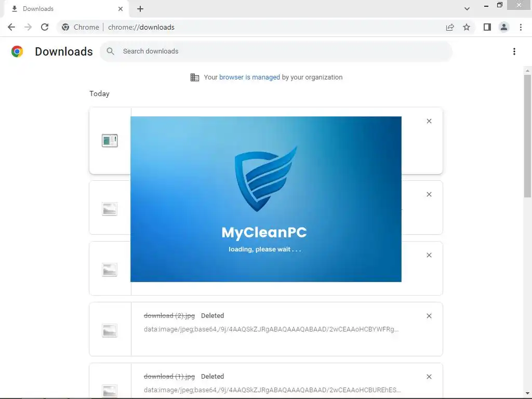Click the Chrome site info icon in address bar
This screenshot has height=399, width=532.
coord(65,27)
